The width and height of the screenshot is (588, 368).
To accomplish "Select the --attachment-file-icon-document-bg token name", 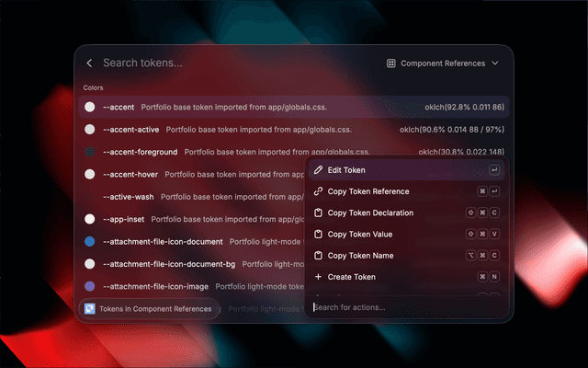I will point(169,264).
